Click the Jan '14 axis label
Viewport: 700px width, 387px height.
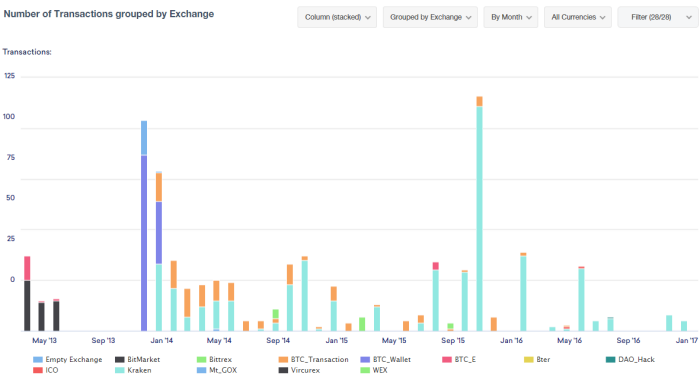162,341
